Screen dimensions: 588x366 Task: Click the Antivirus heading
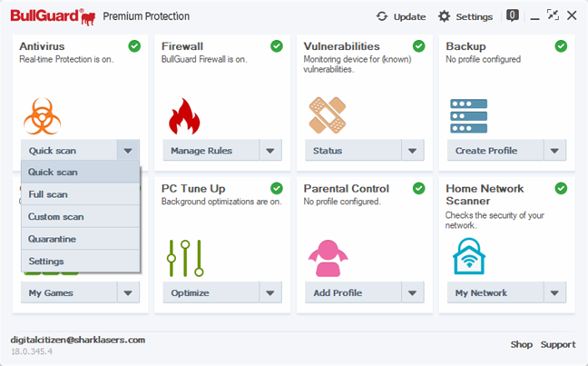coord(42,46)
